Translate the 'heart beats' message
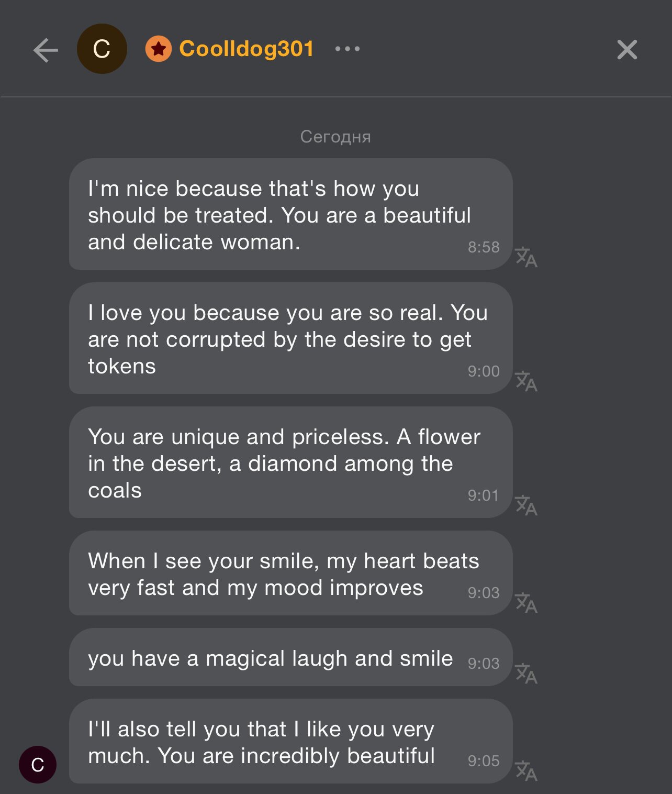The width and height of the screenshot is (672, 794). click(x=526, y=603)
